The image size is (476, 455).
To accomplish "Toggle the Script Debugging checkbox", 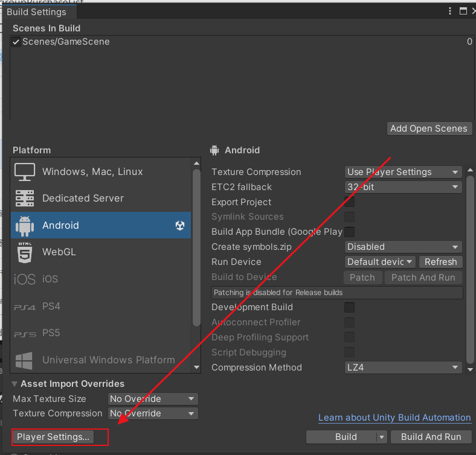I will coord(349,352).
